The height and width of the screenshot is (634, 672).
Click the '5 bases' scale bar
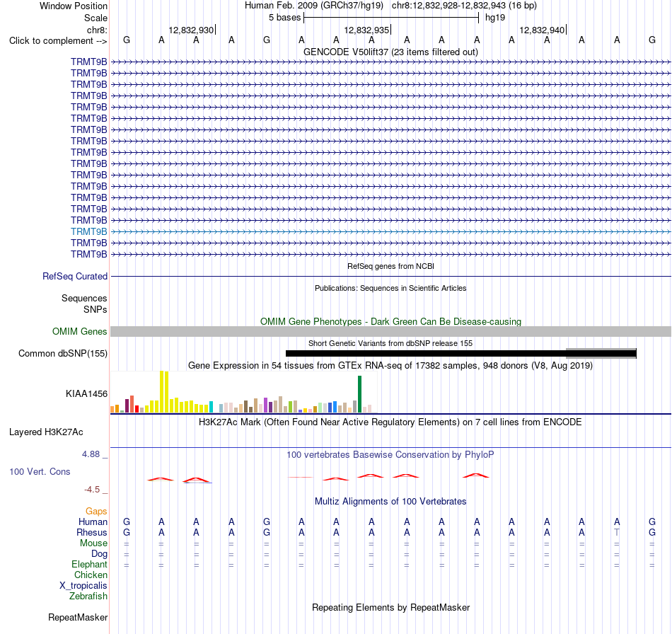pyautogui.click(x=391, y=18)
